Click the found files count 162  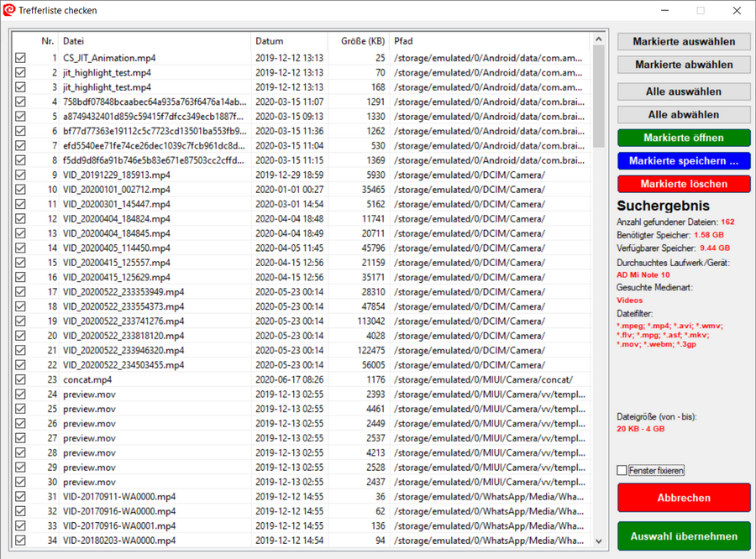pos(727,222)
